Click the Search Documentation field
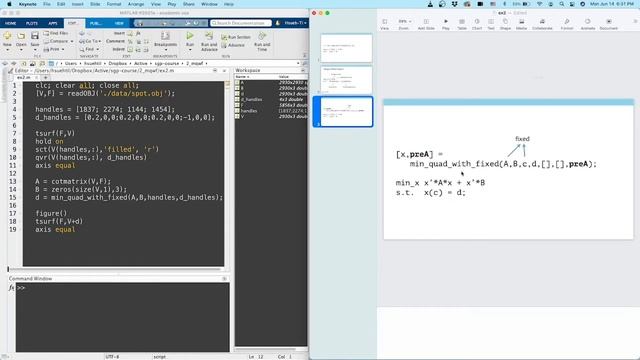The image size is (640, 360). coord(241,23)
